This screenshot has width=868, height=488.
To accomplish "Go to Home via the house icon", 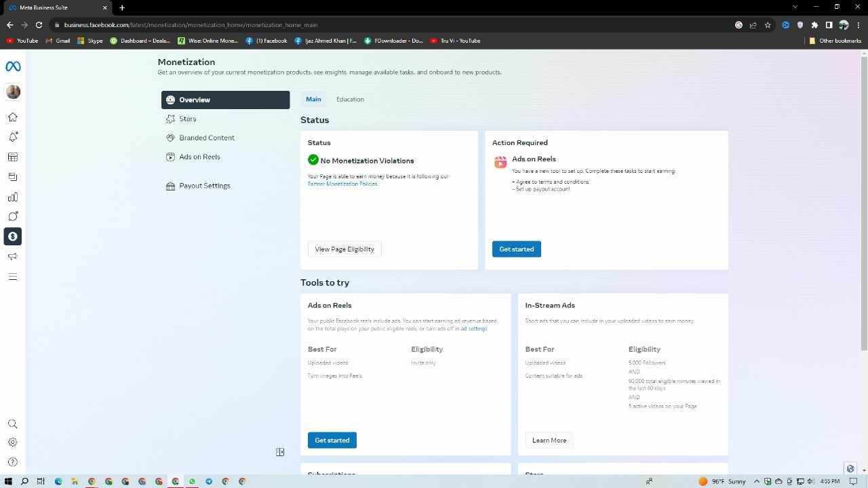I will coord(13,117).
